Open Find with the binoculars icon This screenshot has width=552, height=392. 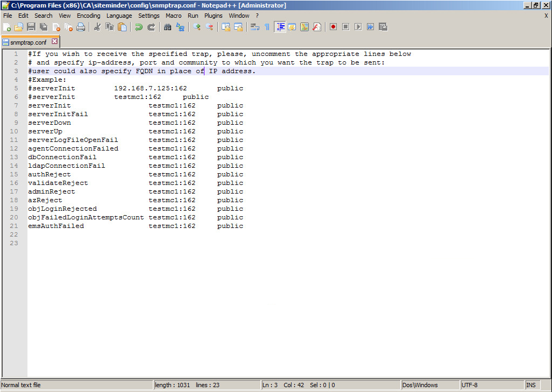[168, 27]
